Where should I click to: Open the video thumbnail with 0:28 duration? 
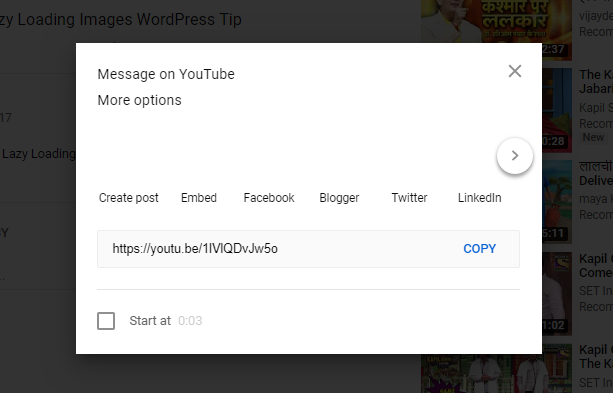pyautogui.click(x=557, y=111)
